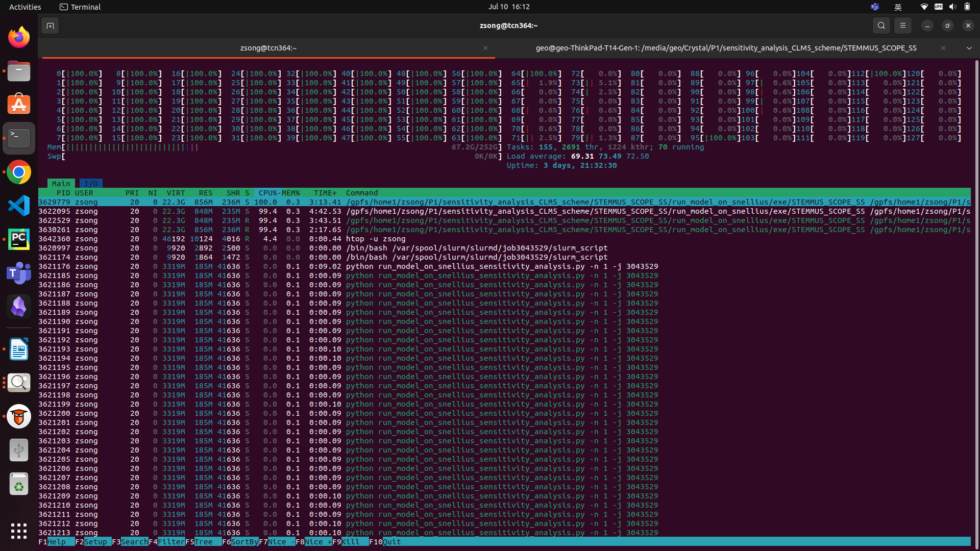Switch to the I/O tab in htop
Screen dimensions: 980x551
[91, 183]
